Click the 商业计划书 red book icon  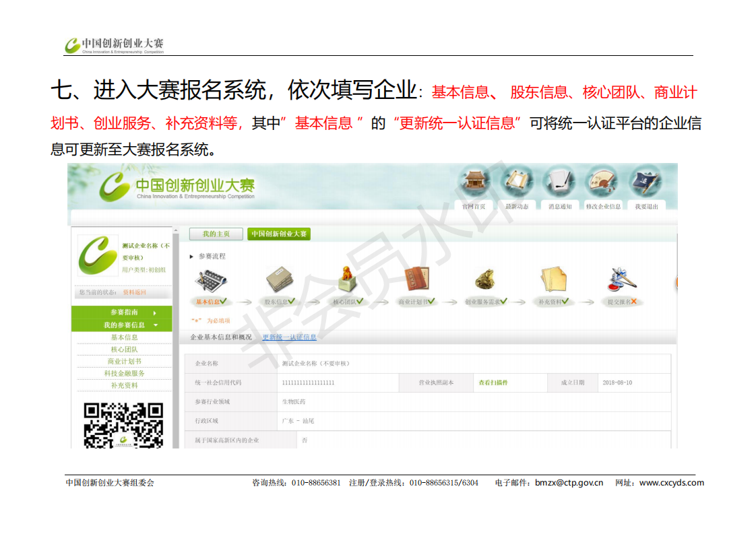coord(416,279)
